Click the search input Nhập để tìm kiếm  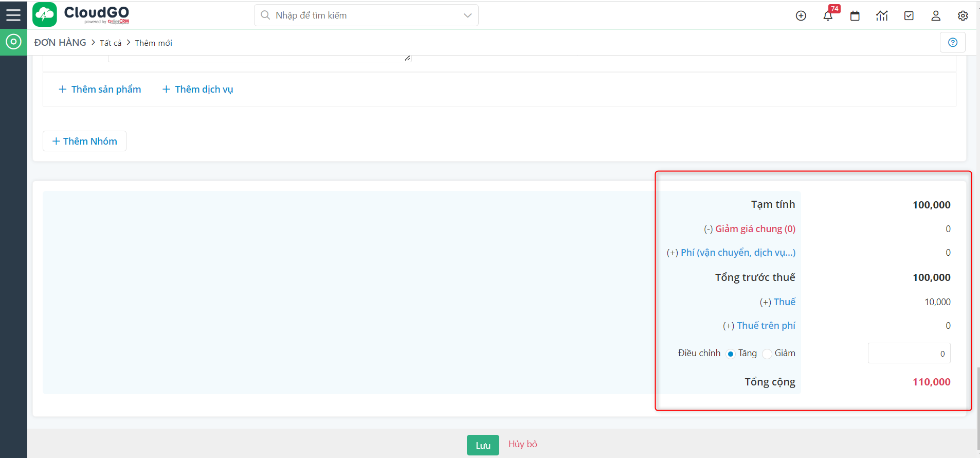[x=366, y=15]
